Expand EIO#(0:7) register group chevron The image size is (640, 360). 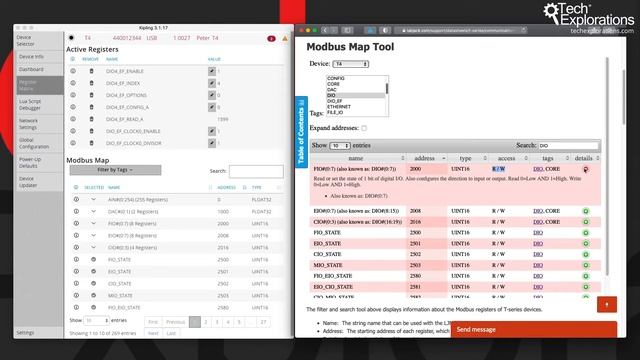pyautogui.click(x=93, y=236)
